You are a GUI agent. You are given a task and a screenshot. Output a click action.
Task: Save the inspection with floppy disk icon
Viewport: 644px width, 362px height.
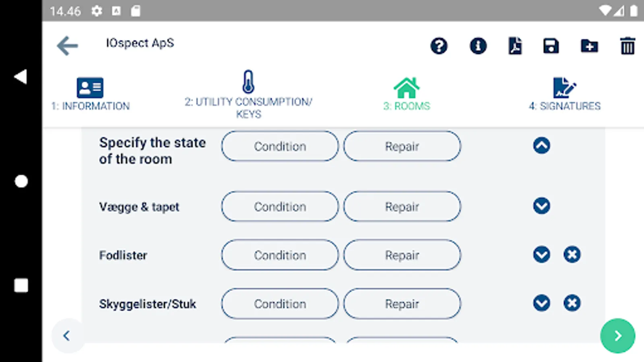[551, 46]
